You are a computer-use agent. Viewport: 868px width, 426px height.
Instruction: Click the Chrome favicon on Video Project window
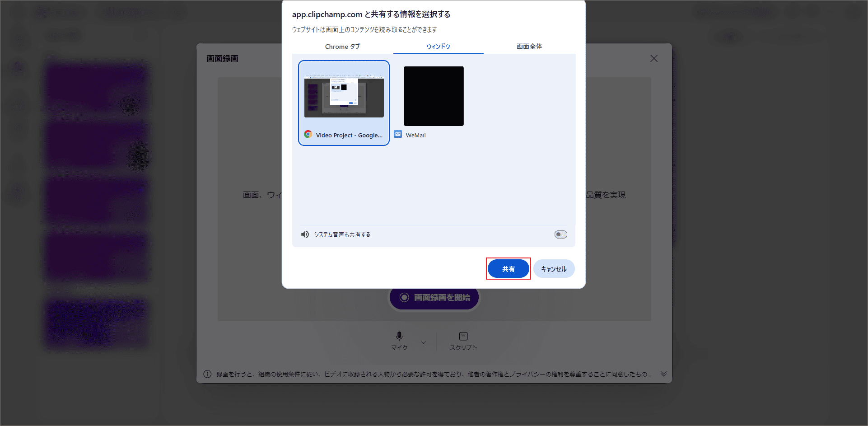coord(308,134)
